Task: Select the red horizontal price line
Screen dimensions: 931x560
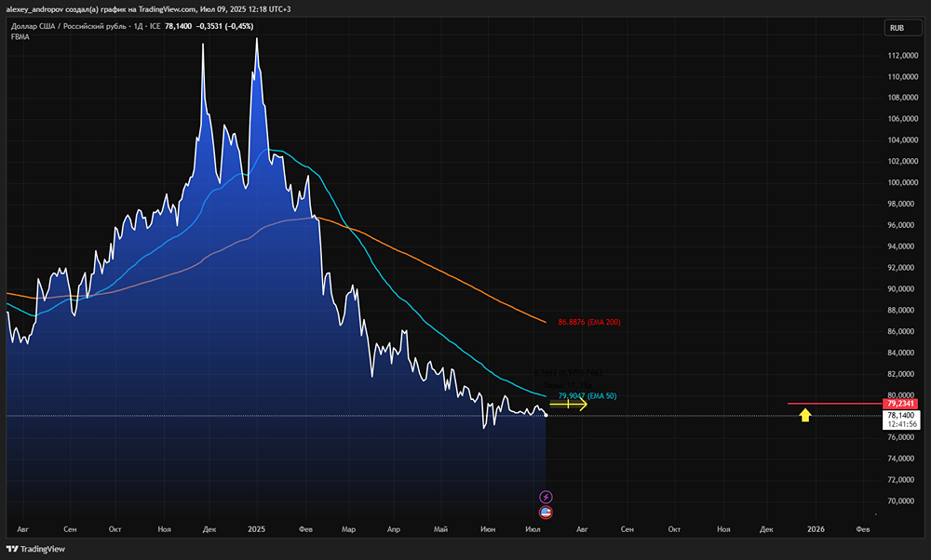Action: click(x=835, y=404)
